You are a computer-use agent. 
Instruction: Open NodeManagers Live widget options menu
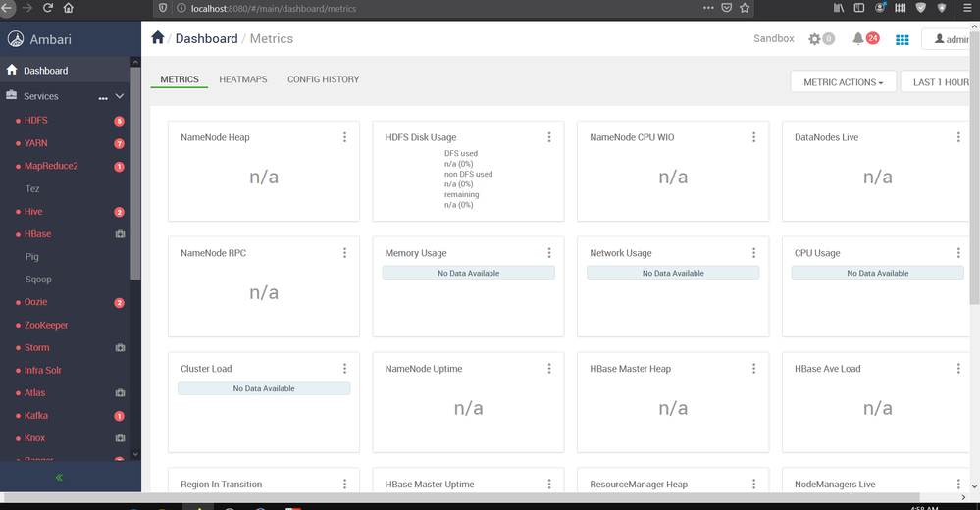tap(958, 484)
